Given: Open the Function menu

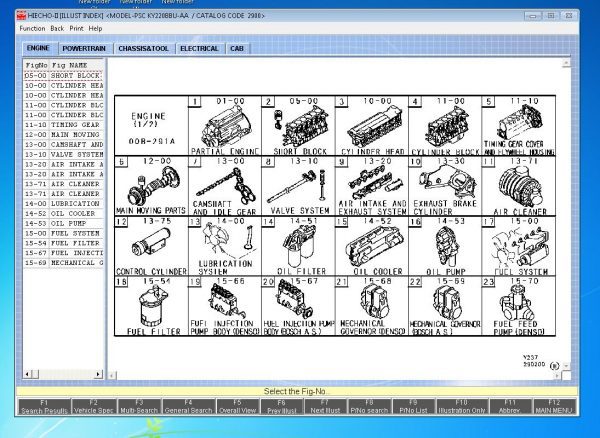Looking at the screenshot, I should click(32, 28).
